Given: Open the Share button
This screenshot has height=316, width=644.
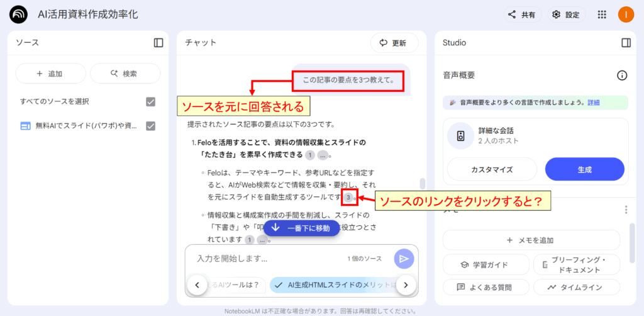Looking at the screenshot, I should pyautogui.click(x=523, y=15).
